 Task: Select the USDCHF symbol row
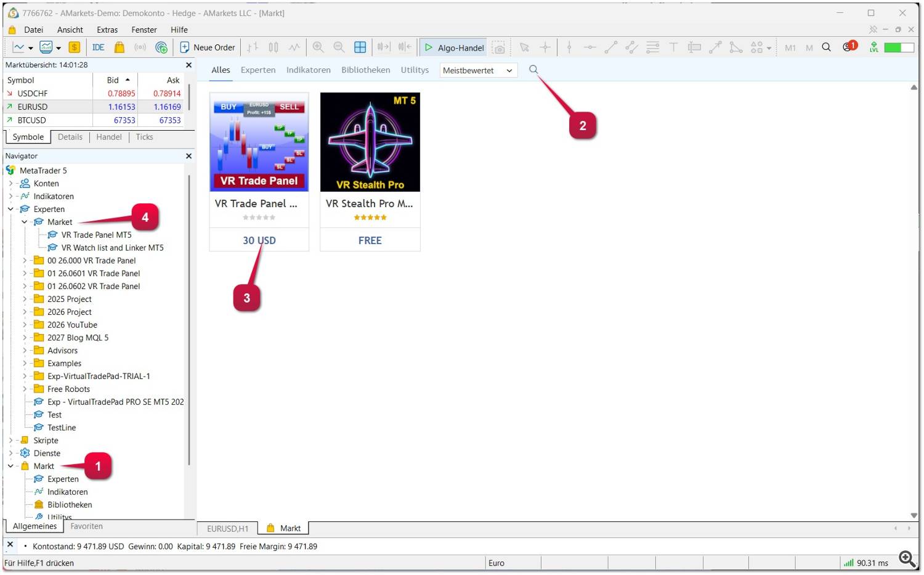point(94,94)
